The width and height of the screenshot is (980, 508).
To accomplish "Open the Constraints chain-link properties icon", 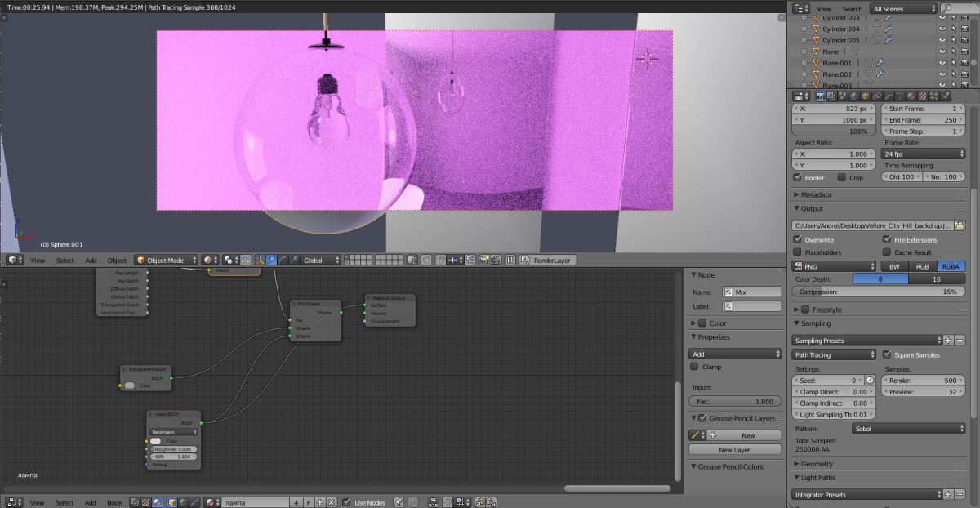I will tap(877, 96).
